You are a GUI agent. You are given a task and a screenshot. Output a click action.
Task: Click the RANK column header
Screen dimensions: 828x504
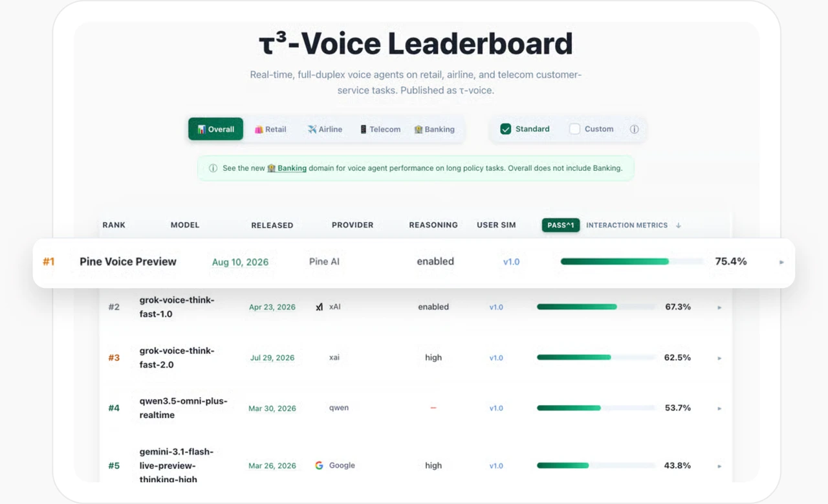114,225
